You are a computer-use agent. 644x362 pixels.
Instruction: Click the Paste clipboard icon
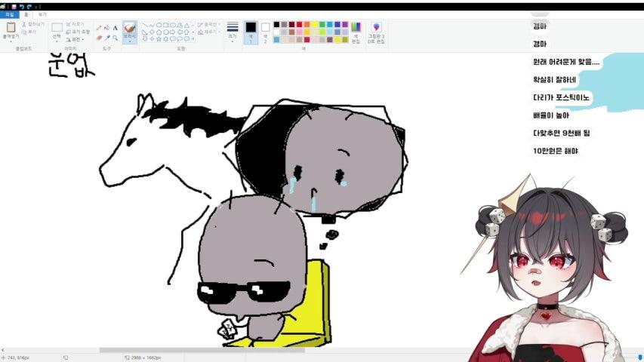click(x=11, y=28)
